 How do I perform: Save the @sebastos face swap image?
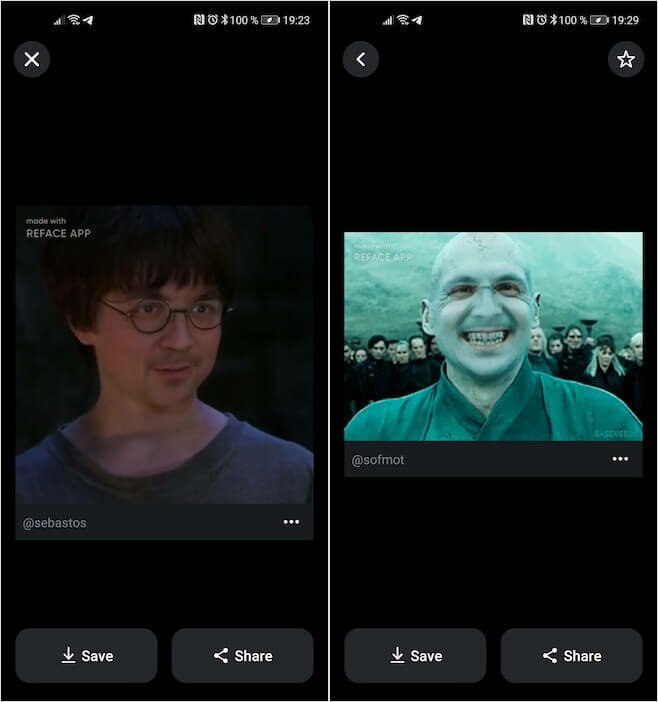(x=86, y=655)
